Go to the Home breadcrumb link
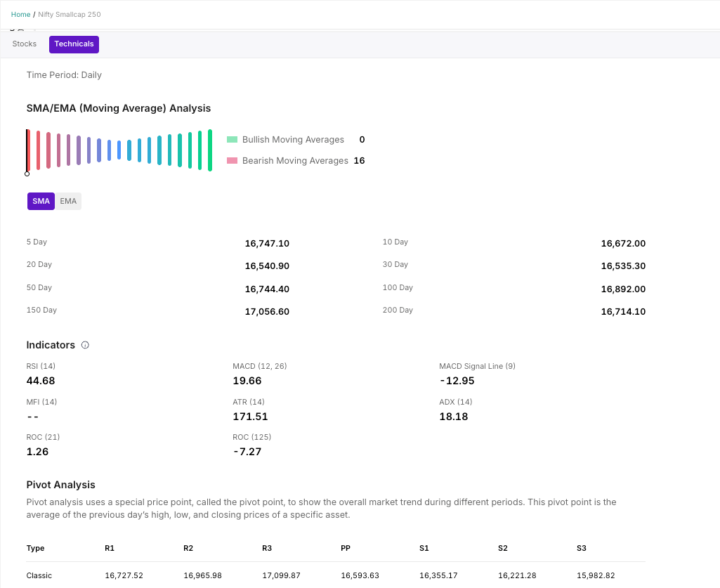Viewport: 720px width, 588px height. pyautogui.click(x=20, y=15)
